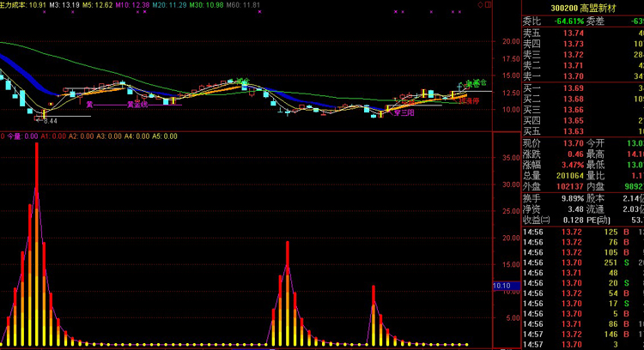Click the M3: 13.19 moving average label
This screenshot has width=644, height=350.
point(64,5)
